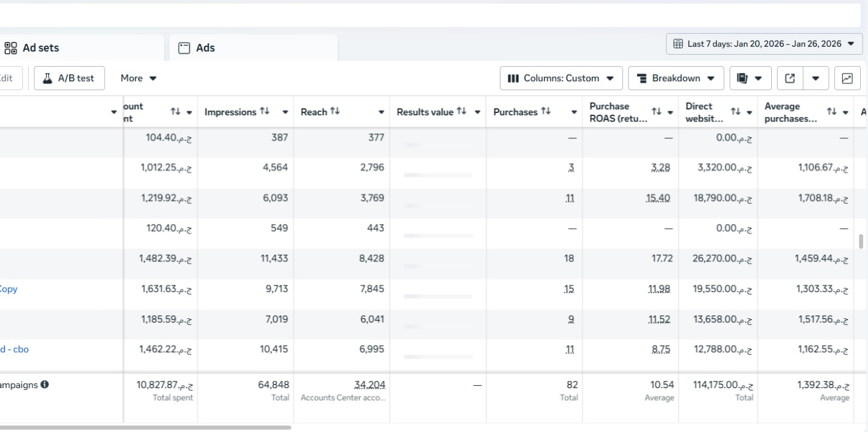This screenshot has width=868, height=432.
Task: Open the campaign link ending in "- cbo"
Action: pos(14,349)
